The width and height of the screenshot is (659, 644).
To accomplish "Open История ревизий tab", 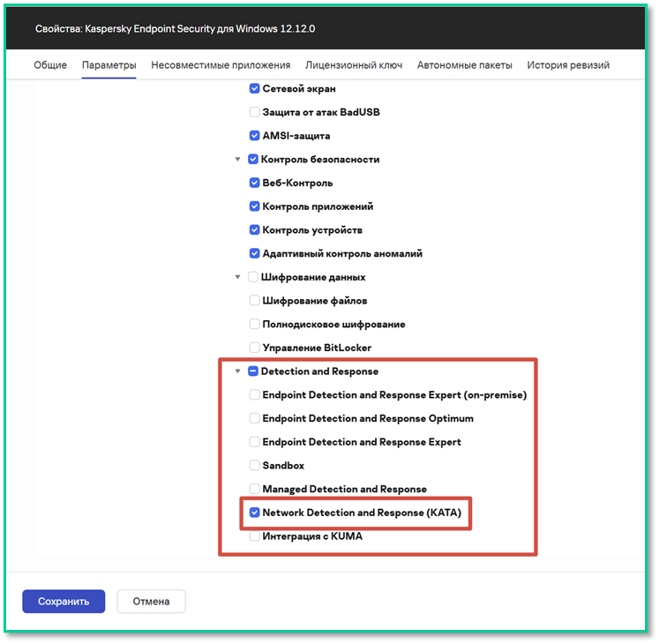I will [x=568, y=65].
